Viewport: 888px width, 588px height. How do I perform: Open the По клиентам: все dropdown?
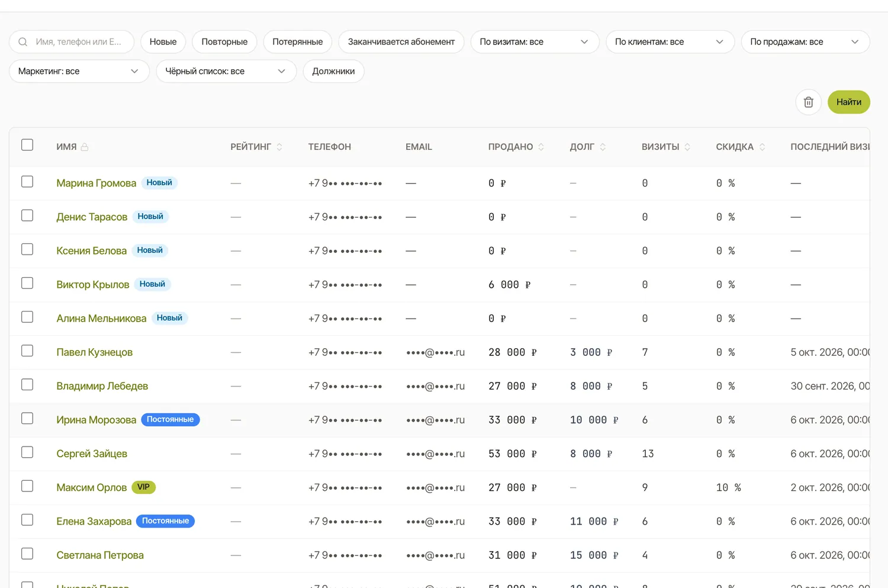[x=670, y=42]
